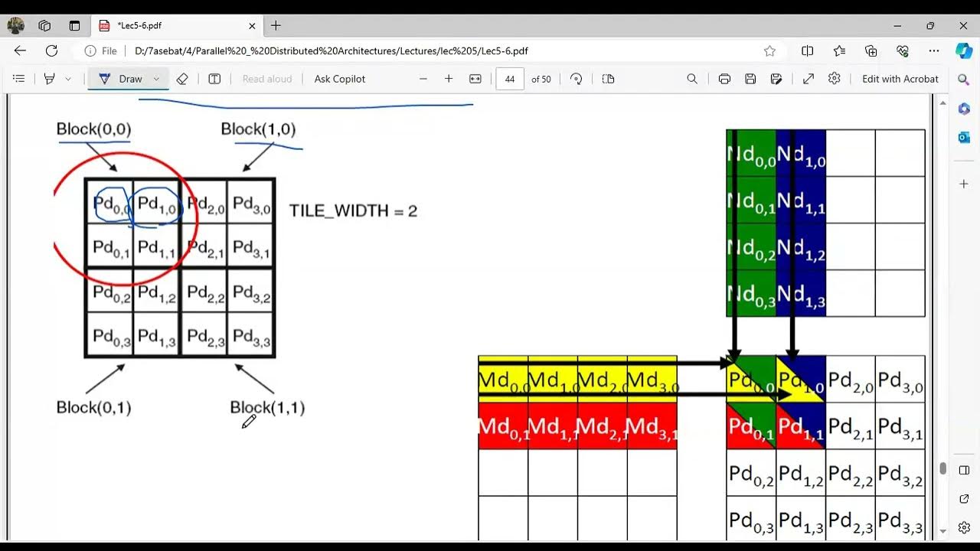980x551 pixels.
Task: Open the Favorites list
Action: click(x=839, y=51)
